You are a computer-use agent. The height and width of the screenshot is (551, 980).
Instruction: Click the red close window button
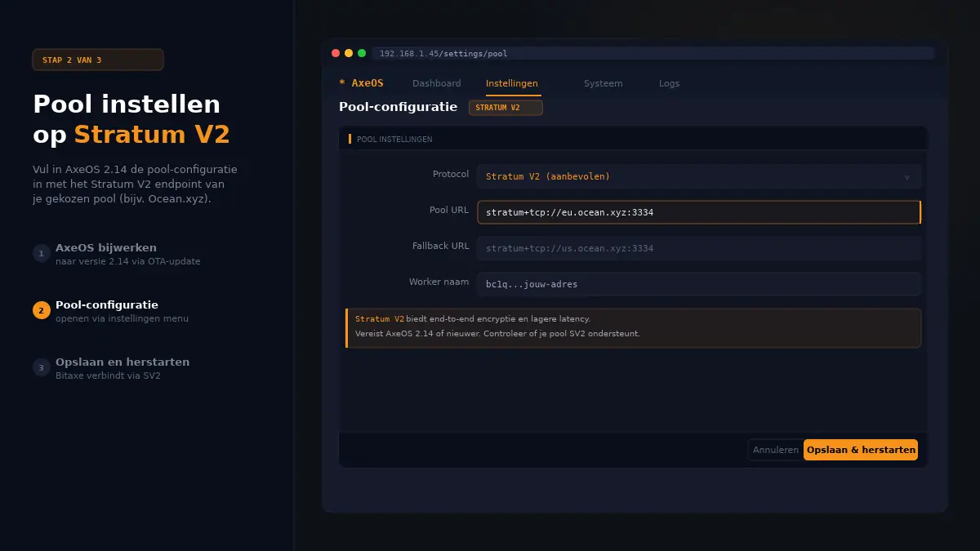[336, 53]
